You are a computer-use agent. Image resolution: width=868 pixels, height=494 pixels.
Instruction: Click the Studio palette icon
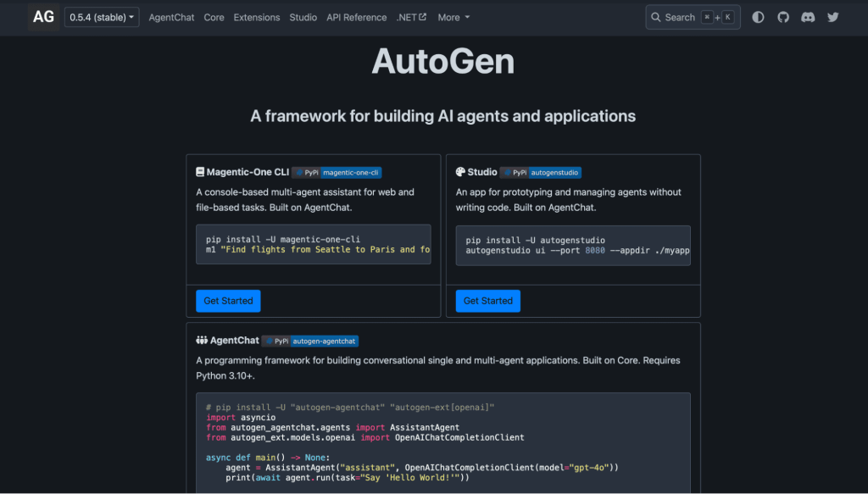click(x=460, y=172)
